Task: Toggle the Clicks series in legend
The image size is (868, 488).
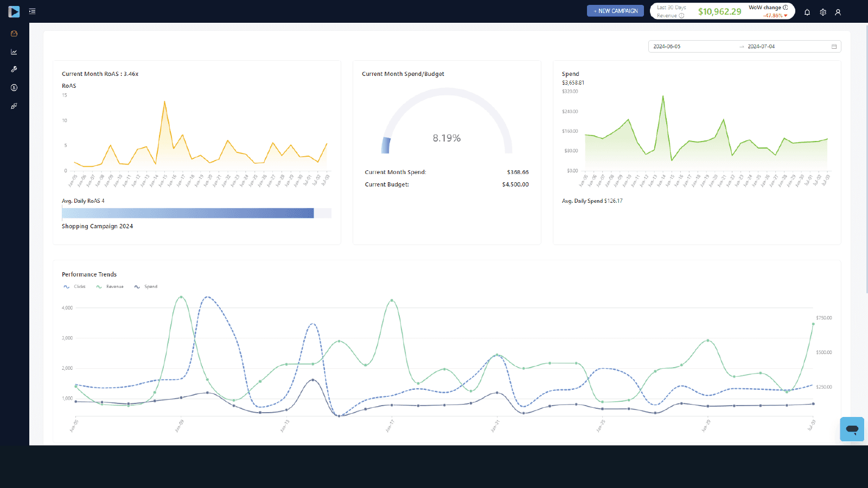Action: click(75, 287)
